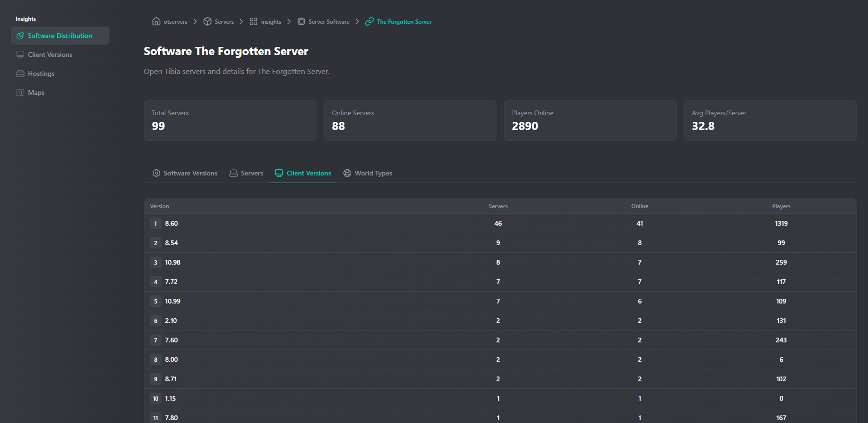This screenshot has height=423, width=868.
Task: Click players value 243 for version 7.60
Action: tap(781, 340)
